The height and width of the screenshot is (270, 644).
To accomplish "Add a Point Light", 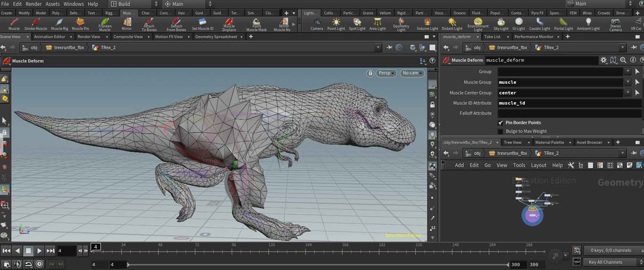I will pos(336,24).
